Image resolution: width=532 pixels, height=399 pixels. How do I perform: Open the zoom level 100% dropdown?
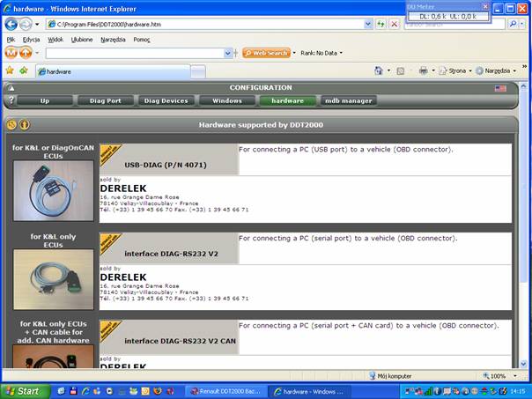tap(515, 376)
